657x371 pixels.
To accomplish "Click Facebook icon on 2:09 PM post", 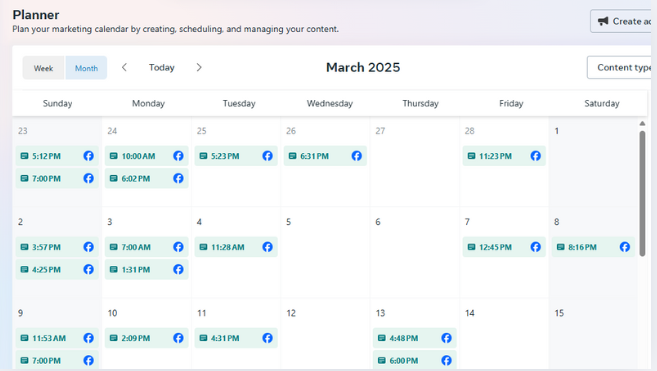I will pos(178,338).
